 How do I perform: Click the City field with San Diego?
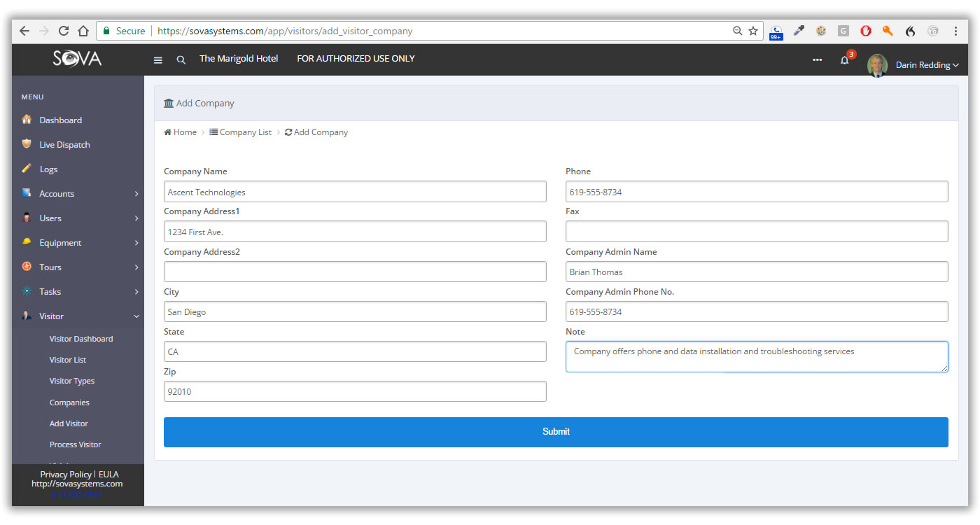355,311
